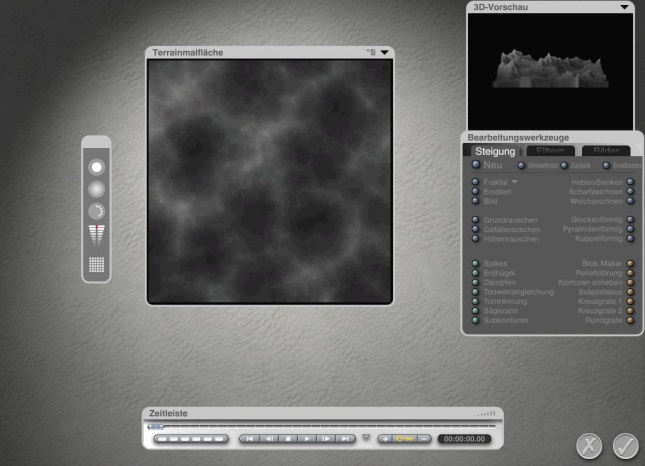The height and width of the screenshot is (466, 645).
Task: Click the dotted circle flow control
Action: (x=97, y=211)
